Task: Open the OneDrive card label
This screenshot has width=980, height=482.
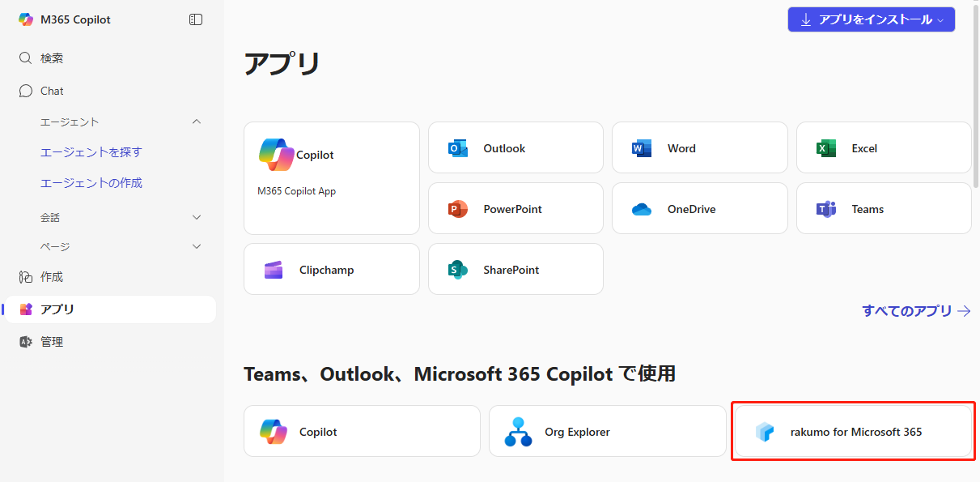Action: (692, 209)
